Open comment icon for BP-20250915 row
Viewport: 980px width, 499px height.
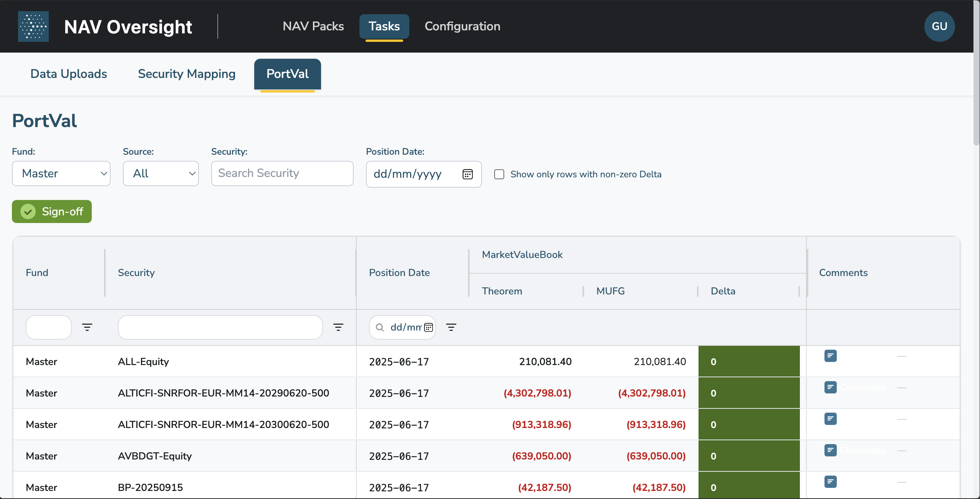830,482
